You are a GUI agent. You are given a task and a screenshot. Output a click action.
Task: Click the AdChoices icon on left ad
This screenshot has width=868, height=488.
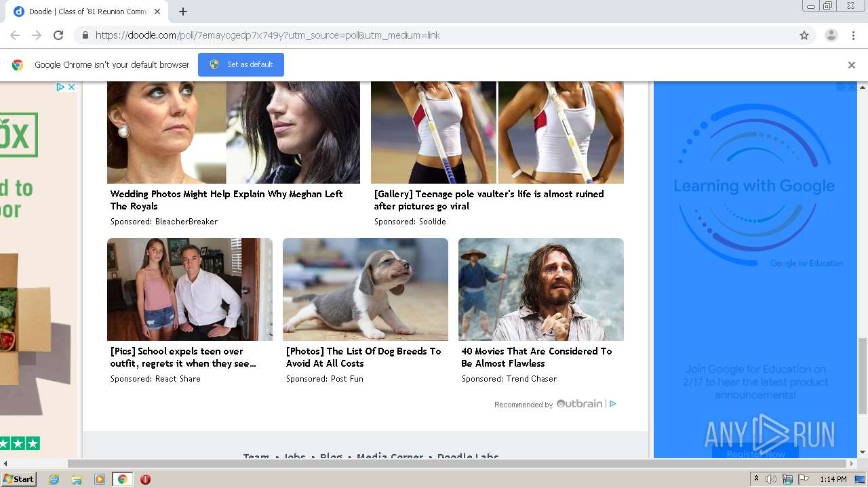coord(60,87)
